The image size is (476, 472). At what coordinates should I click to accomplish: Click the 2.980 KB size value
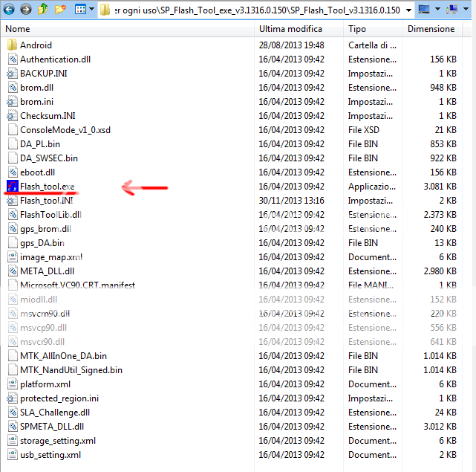coord(440,271)
